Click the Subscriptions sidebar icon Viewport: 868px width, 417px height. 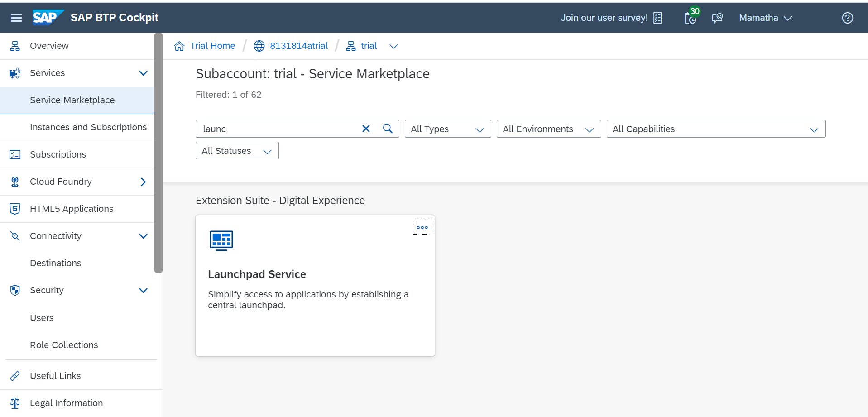pos(15,154)
